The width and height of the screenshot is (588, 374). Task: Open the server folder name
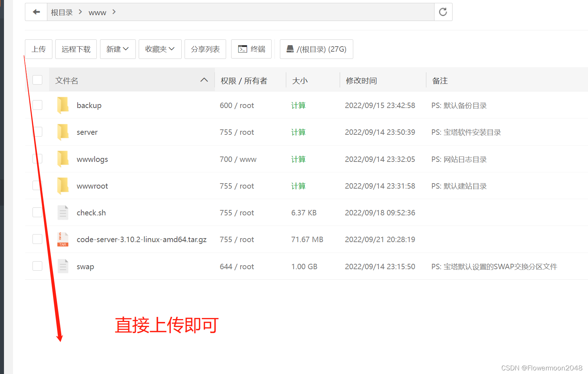[x=87, y=132]
